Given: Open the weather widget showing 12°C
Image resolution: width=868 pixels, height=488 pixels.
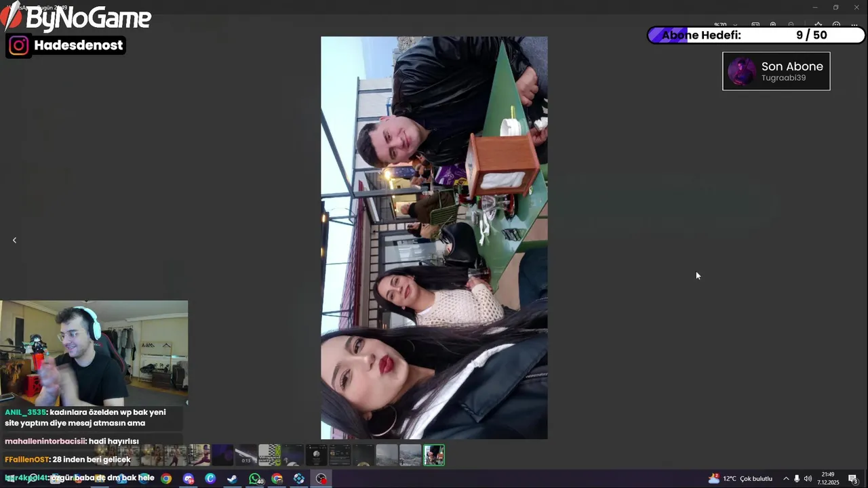Looking at the screenshot, I should click(741, 479).
